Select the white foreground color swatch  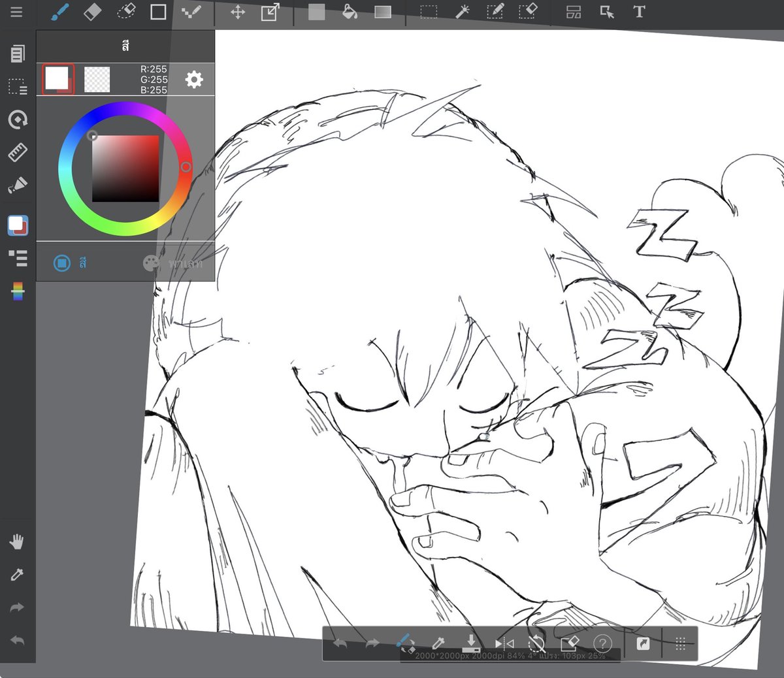[58, 80]
